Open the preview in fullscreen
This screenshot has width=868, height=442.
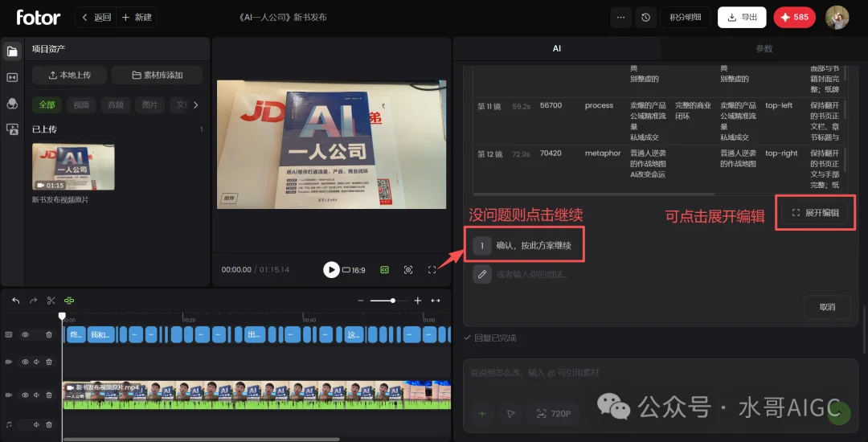(x=432, y=270)
